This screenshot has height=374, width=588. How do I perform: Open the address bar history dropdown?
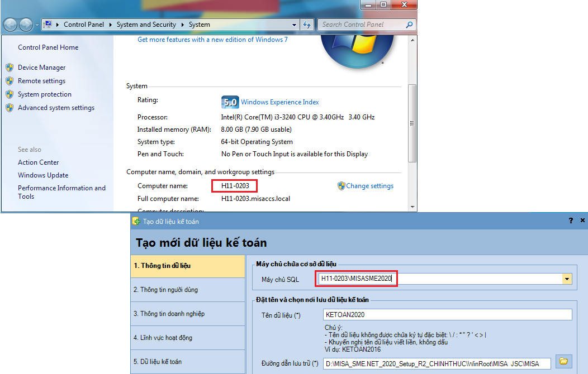click(x=295, y=25)
